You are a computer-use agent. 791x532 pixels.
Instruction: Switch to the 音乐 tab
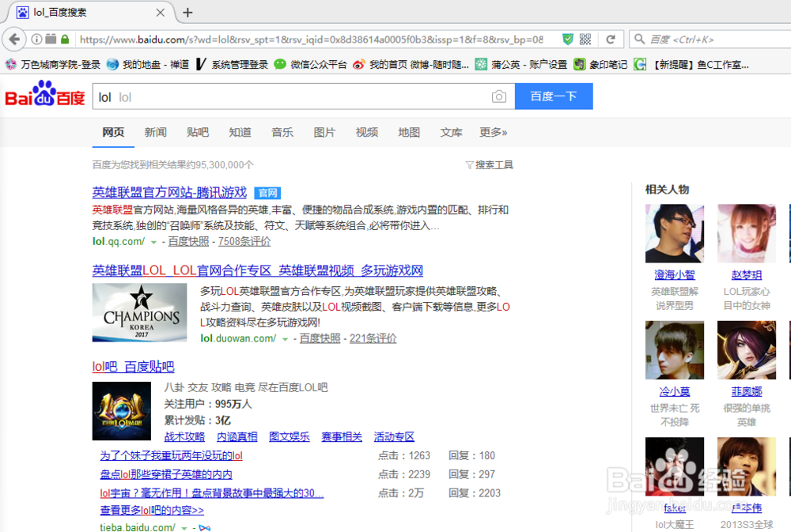[282, 132]
